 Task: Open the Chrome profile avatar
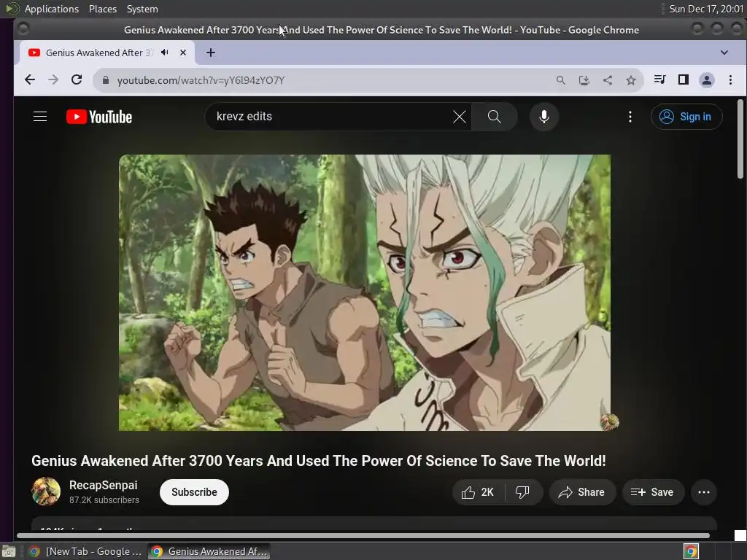tap(706, 80)
